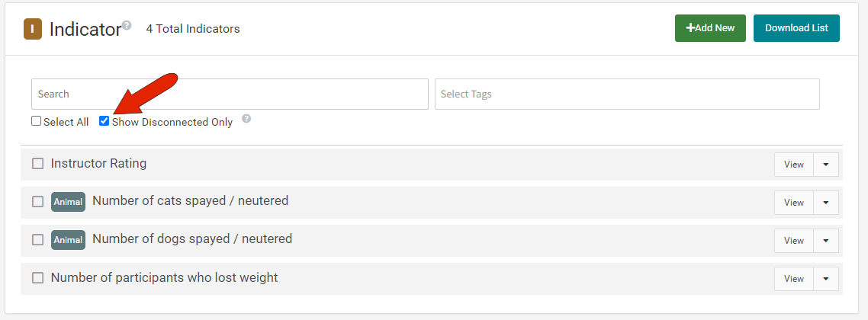Toggle the Select All checkbox
Image resolution: width=868 pixels, height=320 pixels.
(36, 121)
